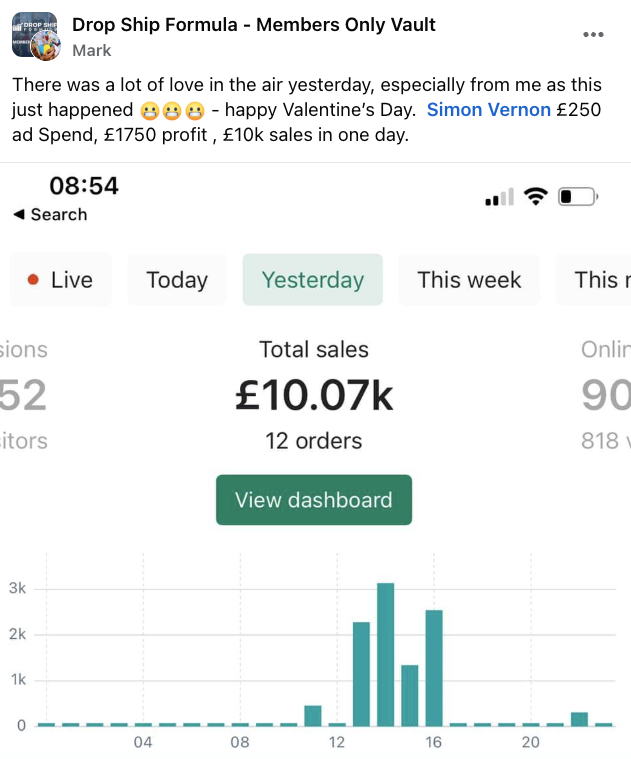Click the View dashboard button

314,500
